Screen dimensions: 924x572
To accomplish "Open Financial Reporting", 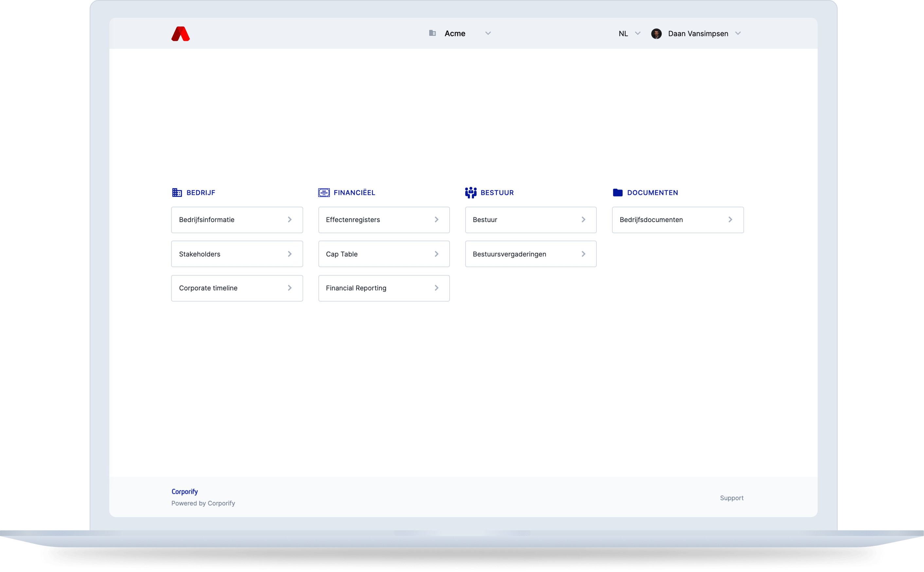I will (x=384, y=288).
